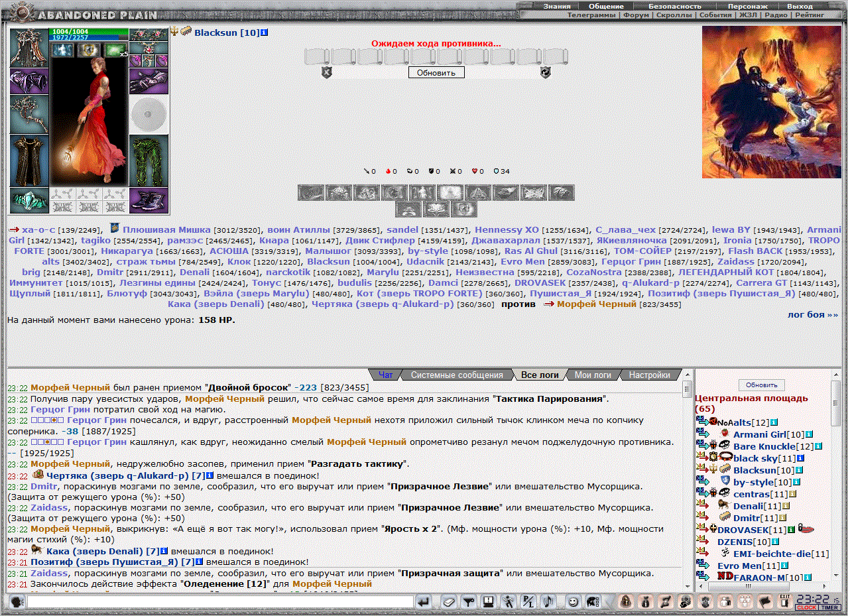This screenshot has width=848, height=616.
Task: Open the Телеграммы link
Action: (x=591, y=14)
